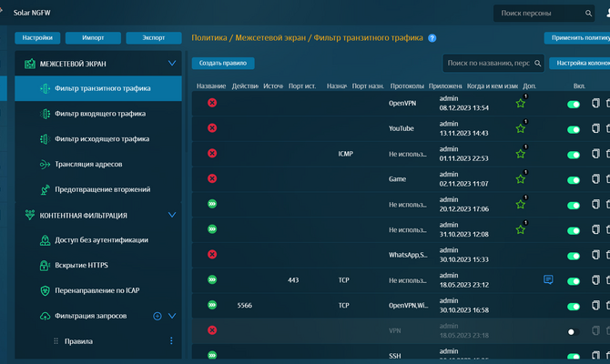
Task: Click the deny icon in VPN row
Action: point(212,330)
